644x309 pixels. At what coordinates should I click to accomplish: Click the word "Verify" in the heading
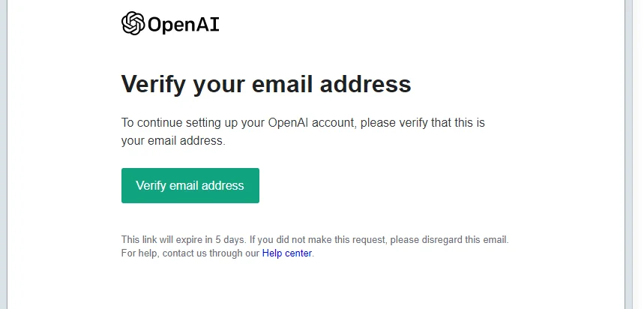tap(153, 83)
